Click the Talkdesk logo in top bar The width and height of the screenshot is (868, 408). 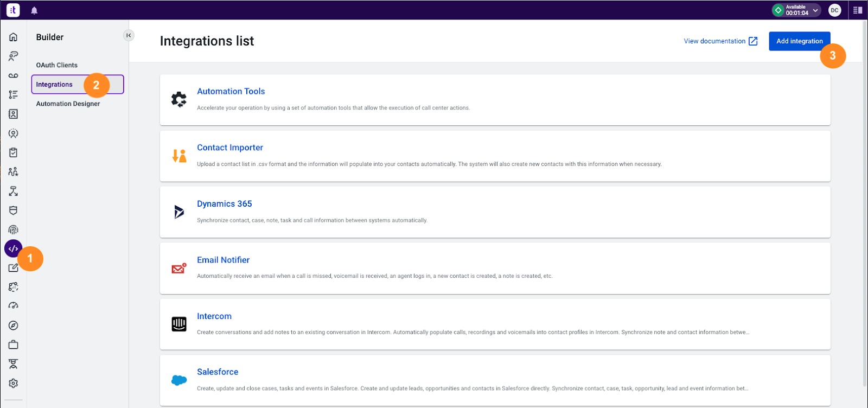[x=13, y=10]
